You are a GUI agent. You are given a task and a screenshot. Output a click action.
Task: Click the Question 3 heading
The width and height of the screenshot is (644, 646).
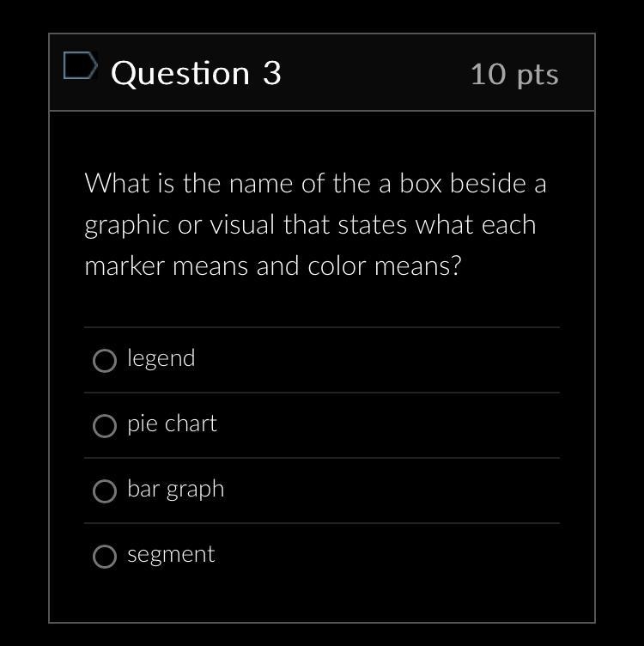point(196,74)
